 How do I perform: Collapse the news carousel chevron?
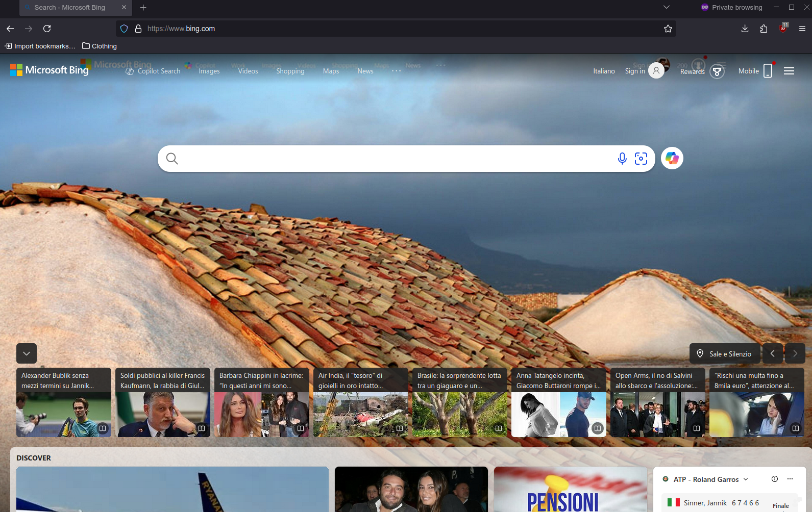pos(27,353)
